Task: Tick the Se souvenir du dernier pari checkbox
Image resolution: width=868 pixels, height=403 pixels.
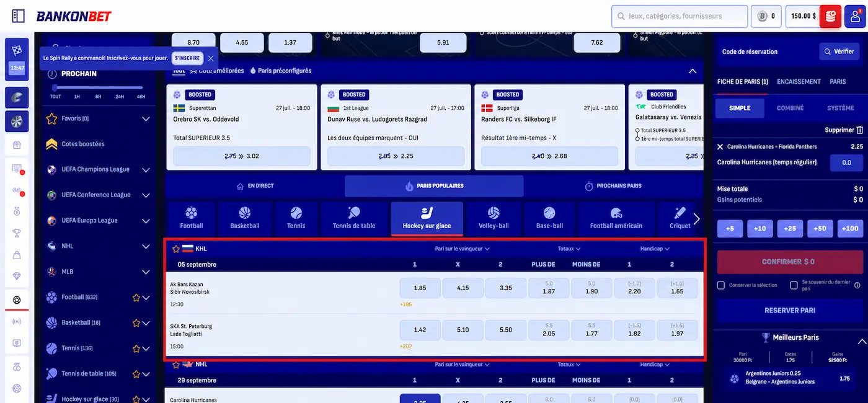Action: click(x=794, y=285)
